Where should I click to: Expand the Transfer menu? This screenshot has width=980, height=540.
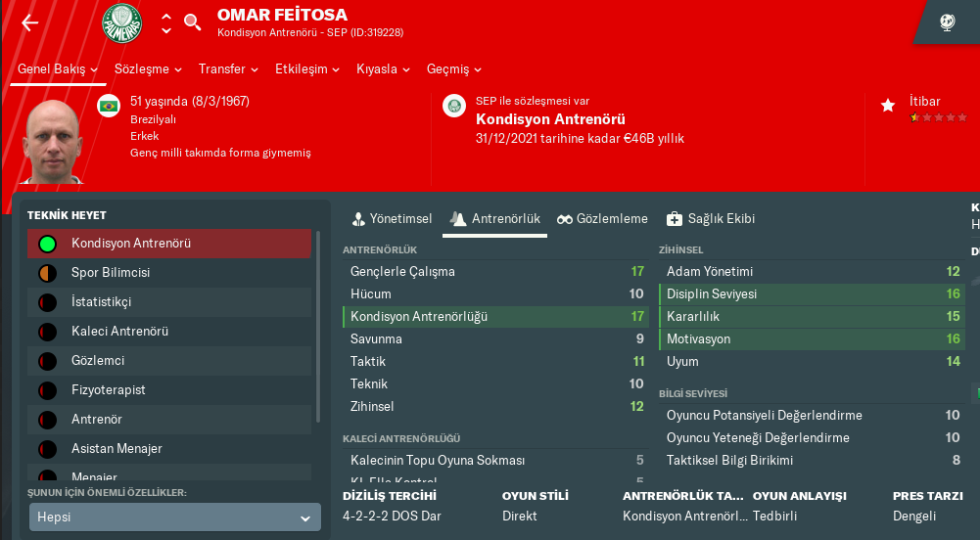(228, 69)
